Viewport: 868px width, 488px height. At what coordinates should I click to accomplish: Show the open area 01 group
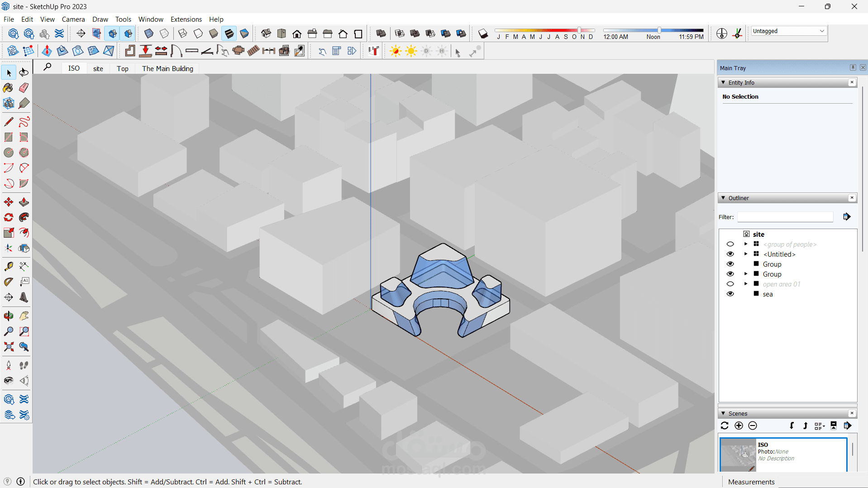(x=730, y=284)
